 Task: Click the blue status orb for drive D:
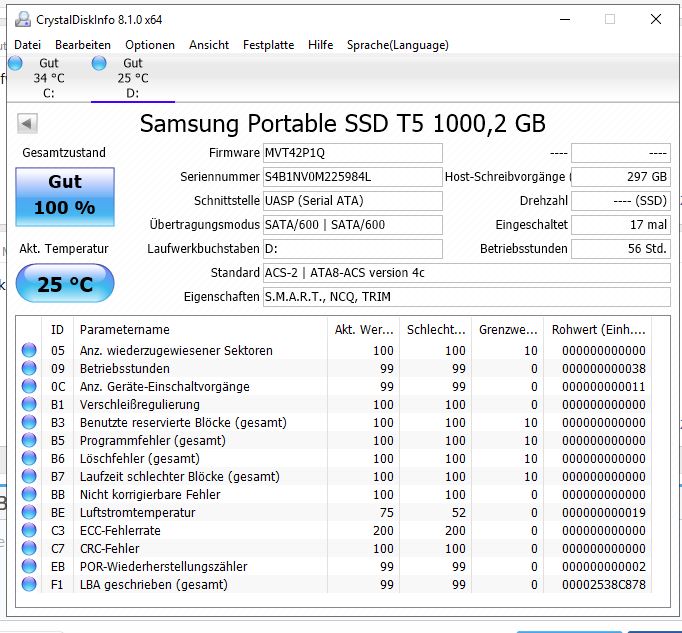99,63
